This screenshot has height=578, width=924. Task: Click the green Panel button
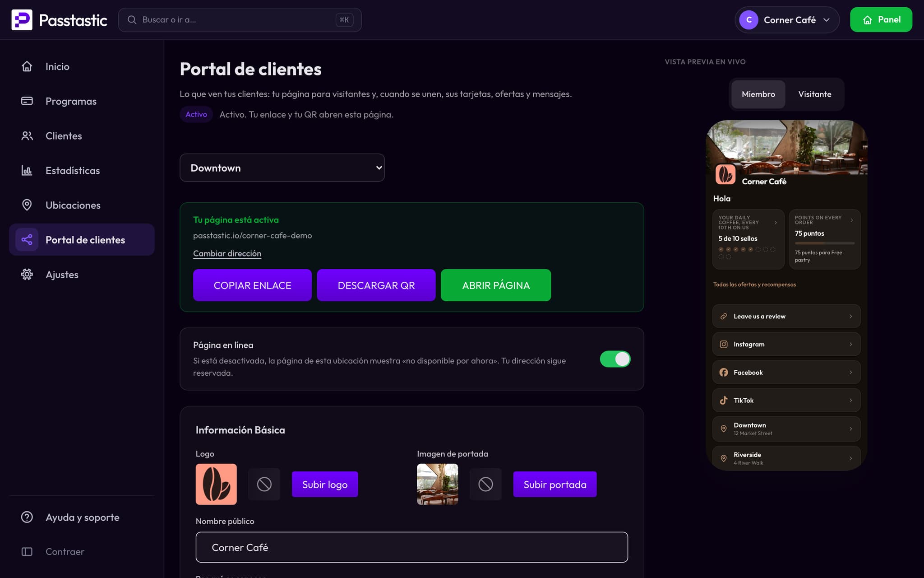pos(881,20)
